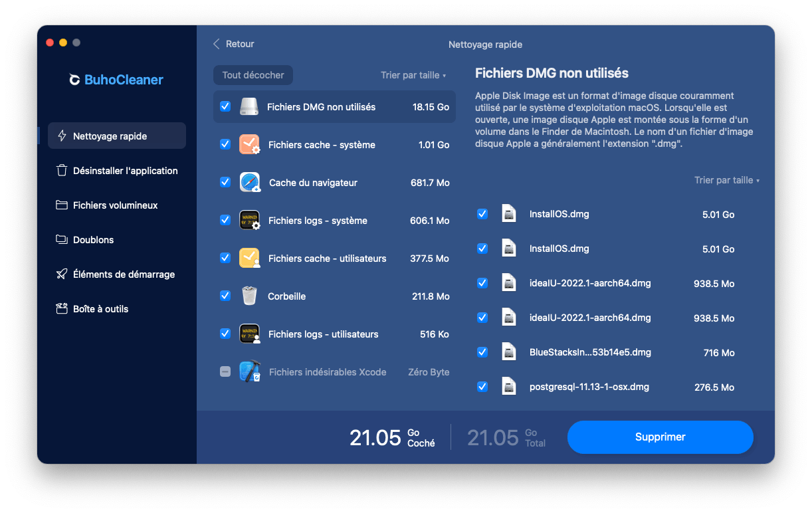Uncheck the Corbeille checkbox
This screenshot has height=513, width=812.
[225, 296]
